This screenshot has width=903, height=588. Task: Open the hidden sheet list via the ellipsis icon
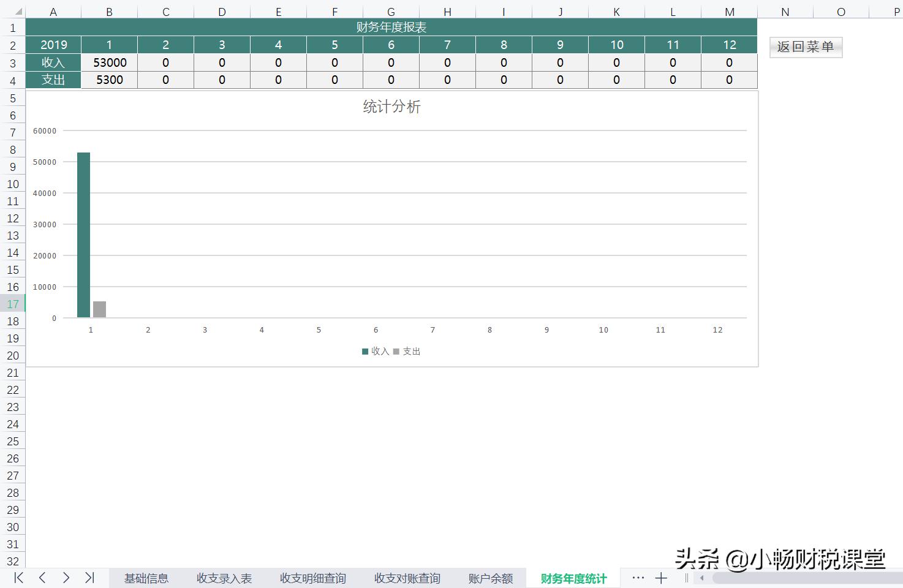click(638, 578)
